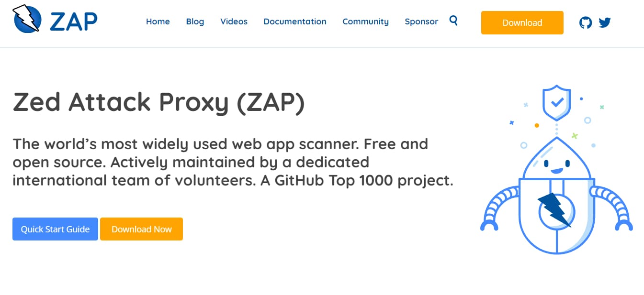The width and height of the screenshot is (644, 295).
Task: Open the search magnifier icon
Action: (x=453, y=21)
